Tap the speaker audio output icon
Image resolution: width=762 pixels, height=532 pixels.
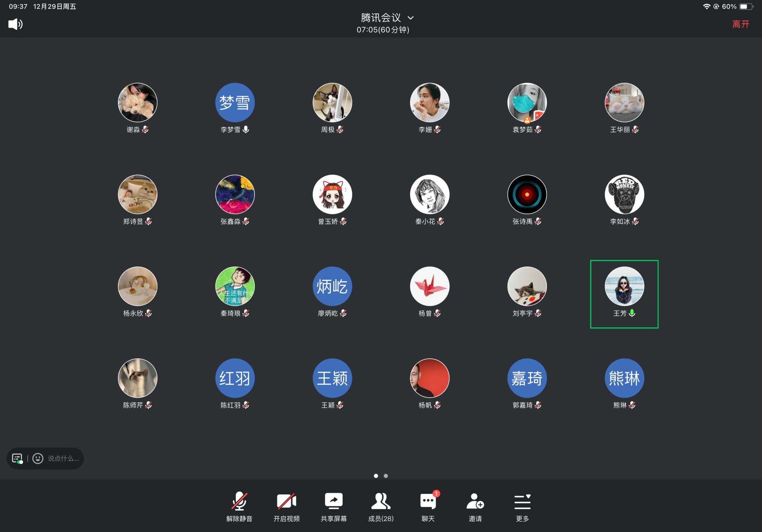tap(15, 24)
